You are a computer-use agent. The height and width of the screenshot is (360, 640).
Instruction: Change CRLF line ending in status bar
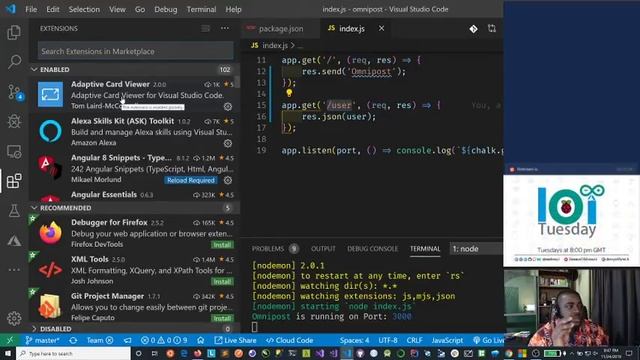tap(414, 340)
